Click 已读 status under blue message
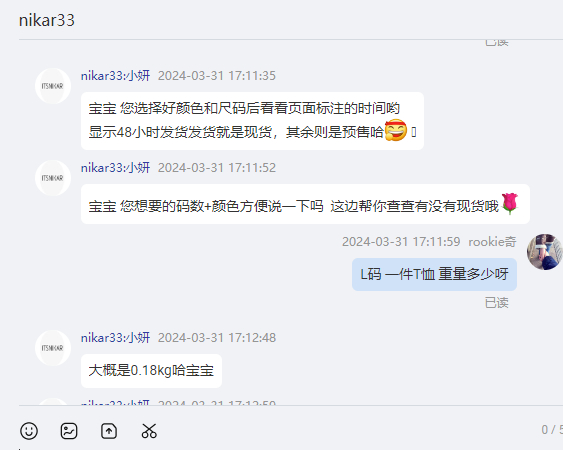 [x=497, y=303]
